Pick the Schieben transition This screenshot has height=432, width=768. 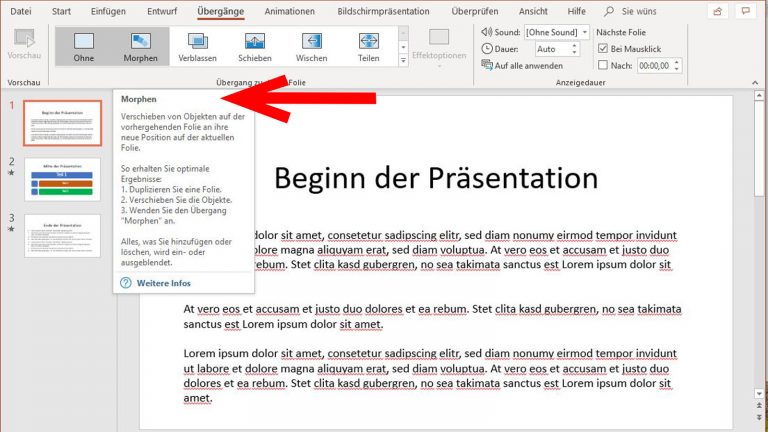point(255,47)
